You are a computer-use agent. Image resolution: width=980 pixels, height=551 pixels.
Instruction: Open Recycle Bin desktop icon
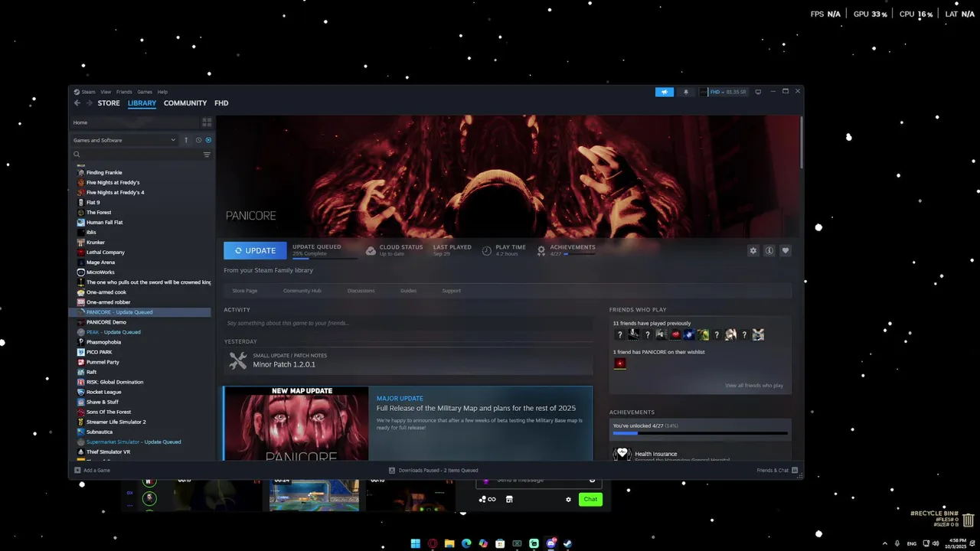[969, 520]
